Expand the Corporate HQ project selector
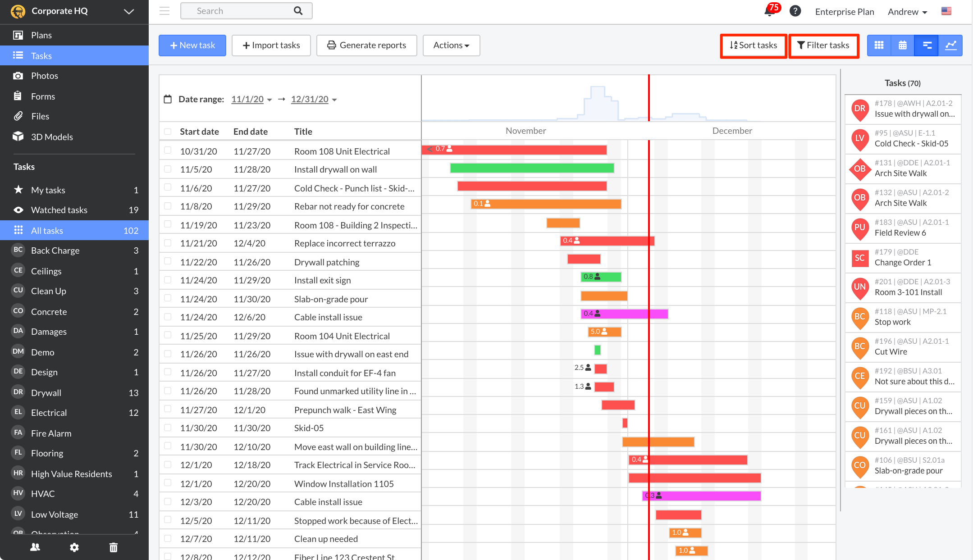Screen dimensions: 973x560 click(128, 11)
